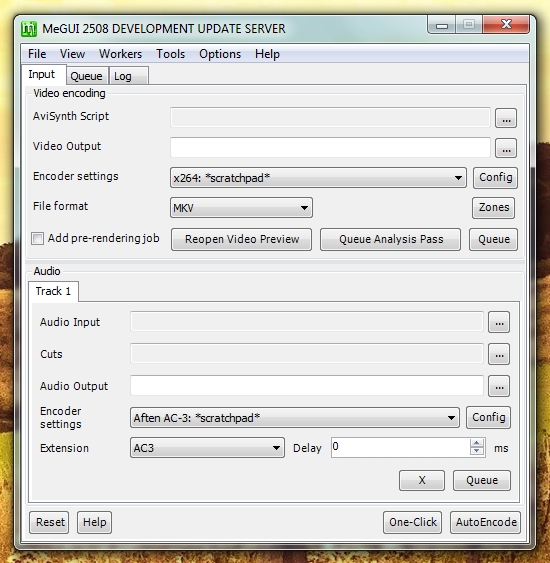Click the AutoEncode button
Screen dimensions: 550x563
[485, 522]
